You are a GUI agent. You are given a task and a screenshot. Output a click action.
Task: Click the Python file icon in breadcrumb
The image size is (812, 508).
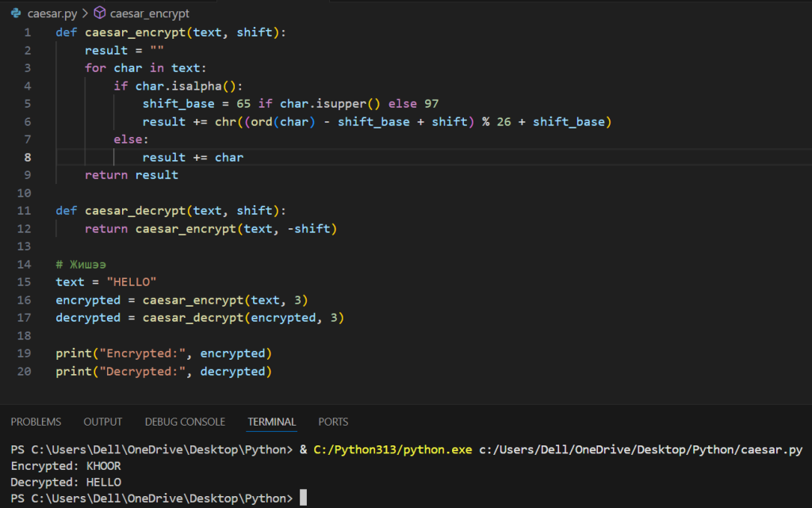[x=16, y=13]
